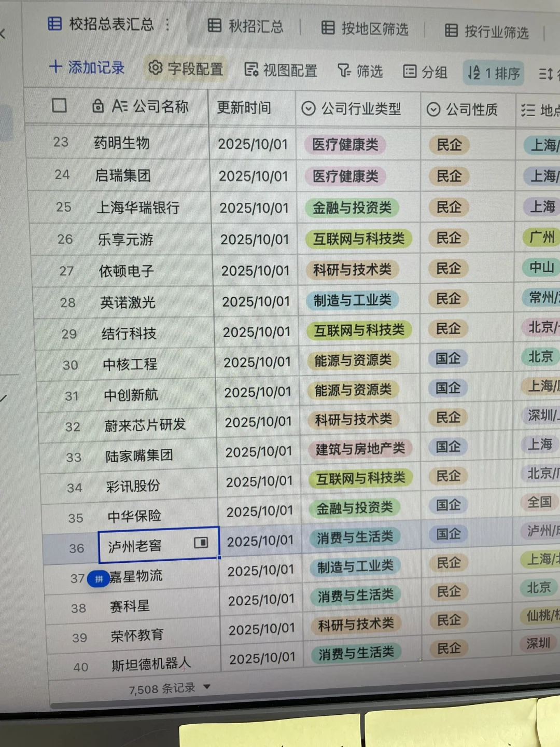Open 字段配置 field settings

pos(185,68)
